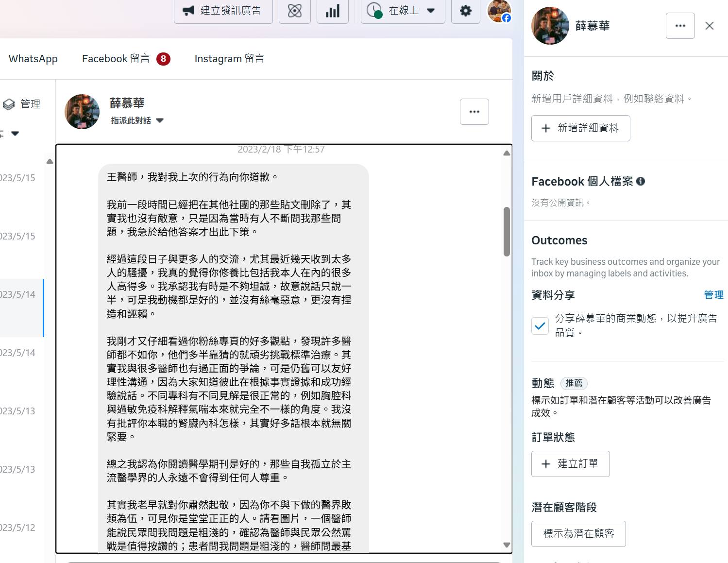728x563 pixels.
Task: Expand the filter dropdown arrow below 管理
Action: (15, 134)
